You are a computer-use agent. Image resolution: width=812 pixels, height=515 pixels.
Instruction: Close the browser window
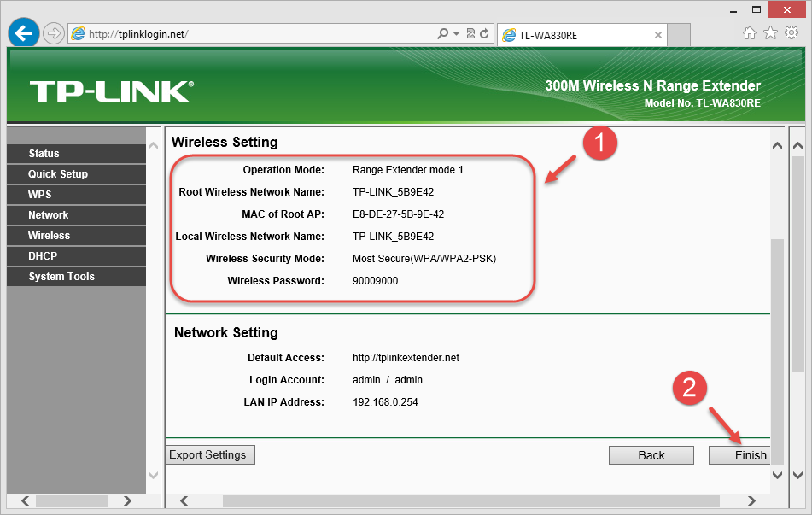(x=786, y=10)
